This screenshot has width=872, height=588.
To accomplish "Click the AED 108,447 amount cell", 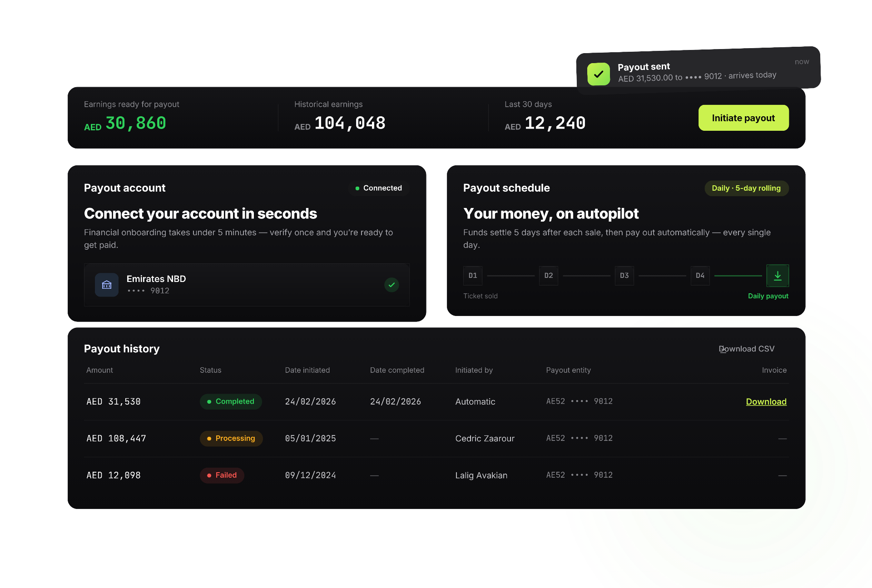I will 116,438.
